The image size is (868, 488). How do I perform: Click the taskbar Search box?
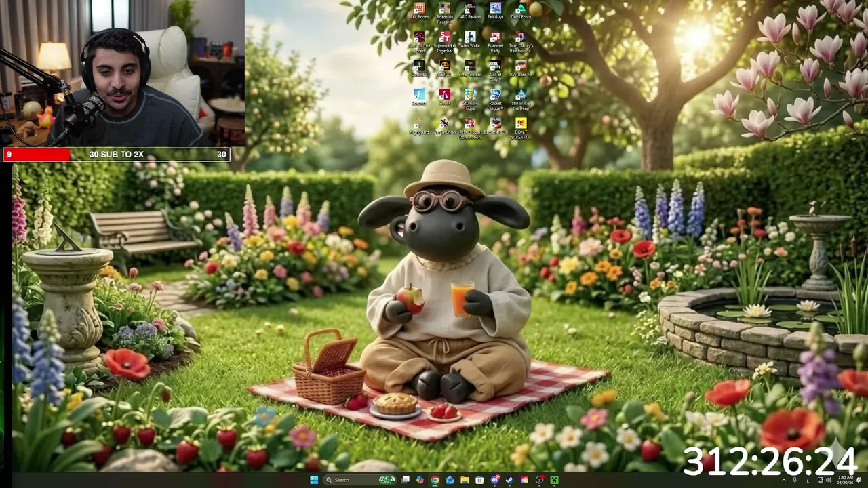pos(359,480)
